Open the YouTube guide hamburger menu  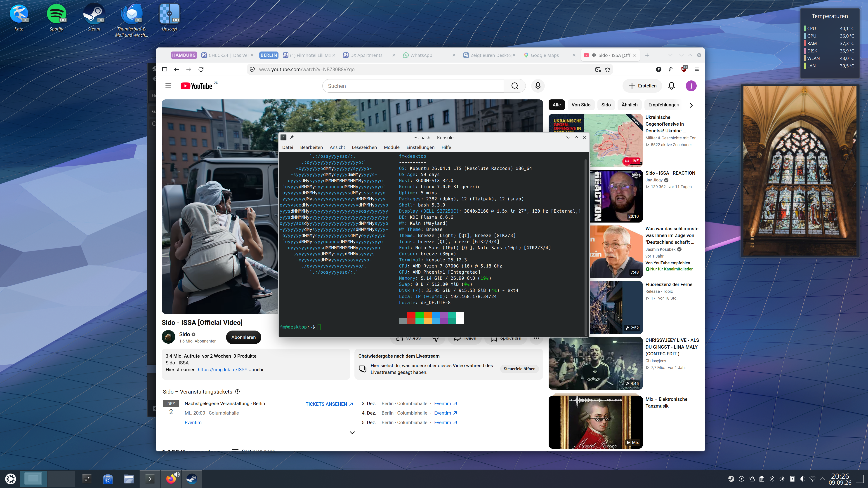click(168, 86)
